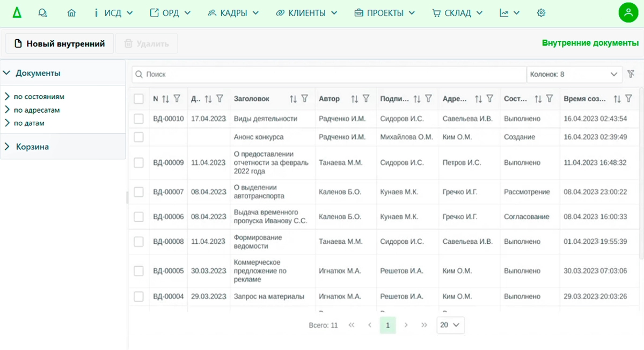The height and width of the screenshot is (350, 644).
Task: Click the Новый внутренний button
Action: [60, 44]
